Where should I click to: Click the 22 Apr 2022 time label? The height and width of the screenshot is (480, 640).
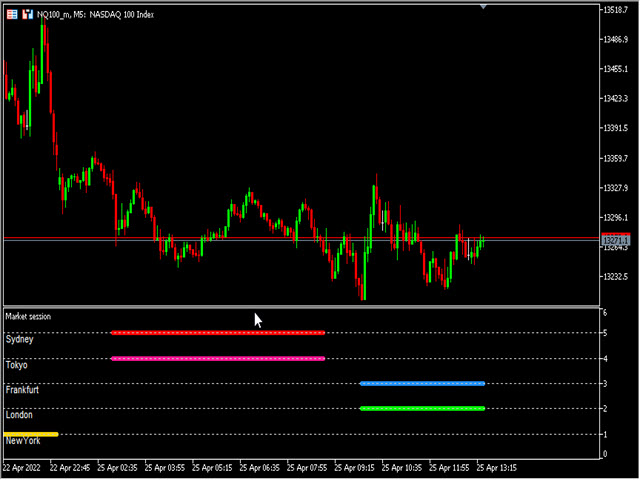pos(22,468)
